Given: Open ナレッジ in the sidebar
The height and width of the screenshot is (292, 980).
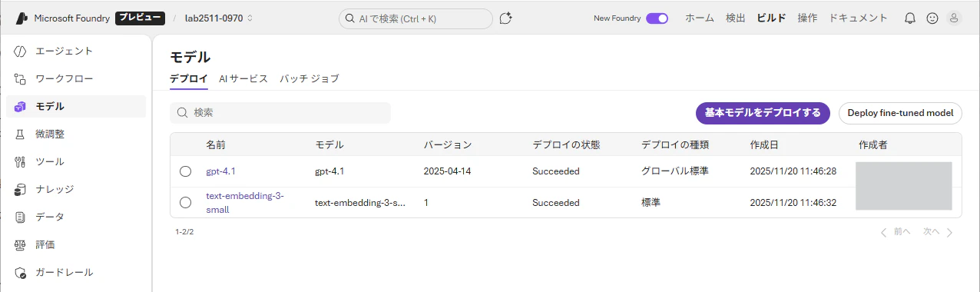Looking at the screenshot, I should tap(76, 190).
